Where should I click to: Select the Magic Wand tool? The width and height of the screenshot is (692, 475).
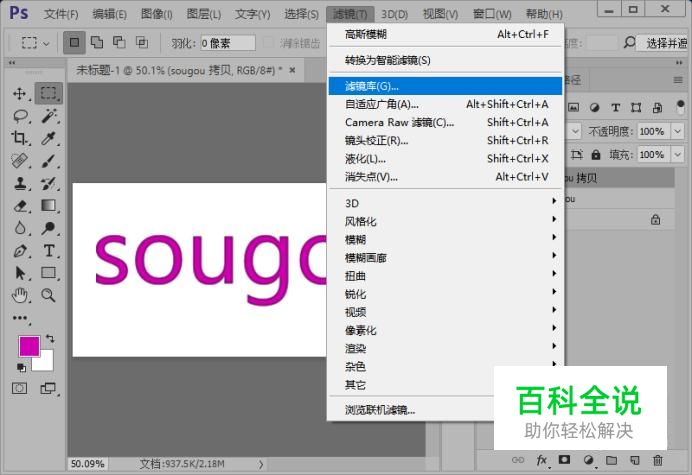[49, 116]
